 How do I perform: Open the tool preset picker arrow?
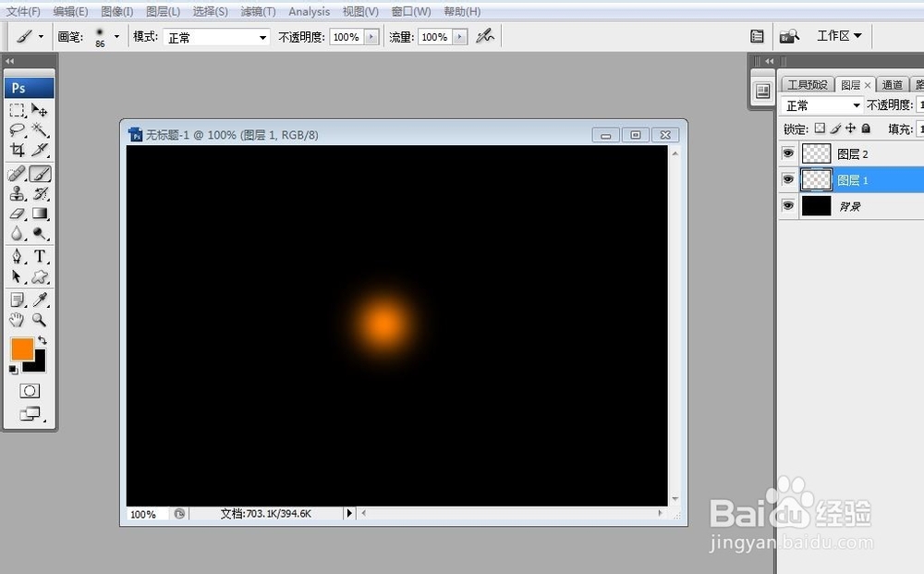pyautogui.click(x=41, y=37)
